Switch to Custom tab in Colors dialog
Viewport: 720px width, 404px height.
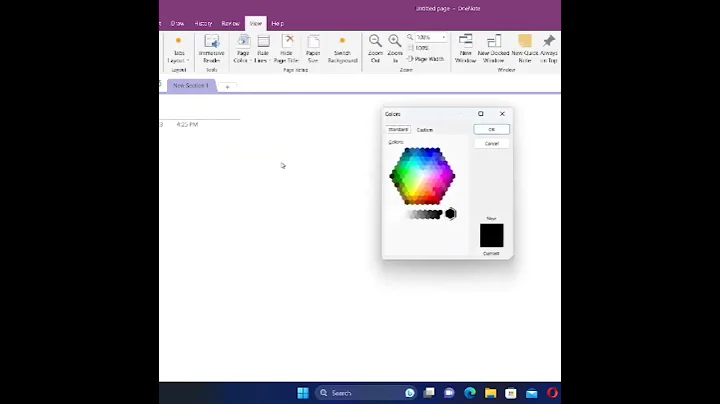click(x=425, y=130)
